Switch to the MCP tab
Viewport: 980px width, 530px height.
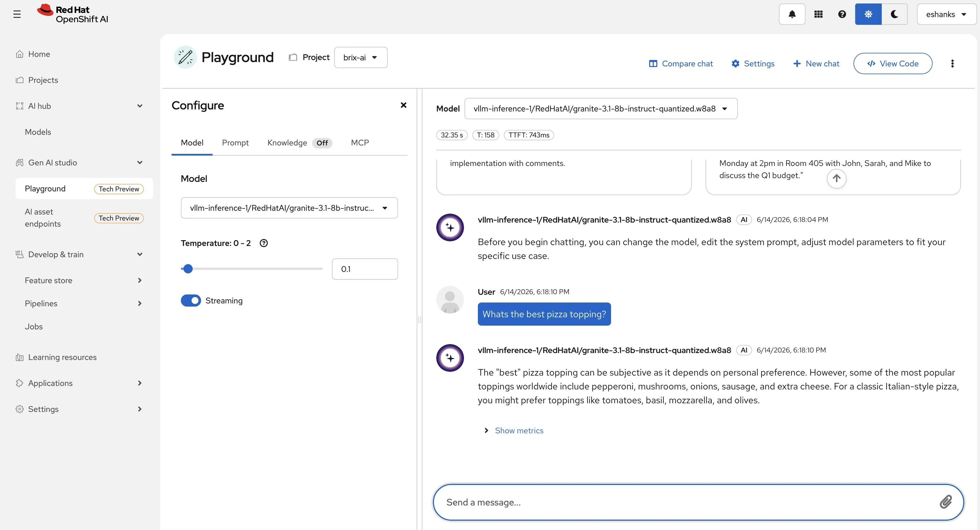[x=360, y=143]
